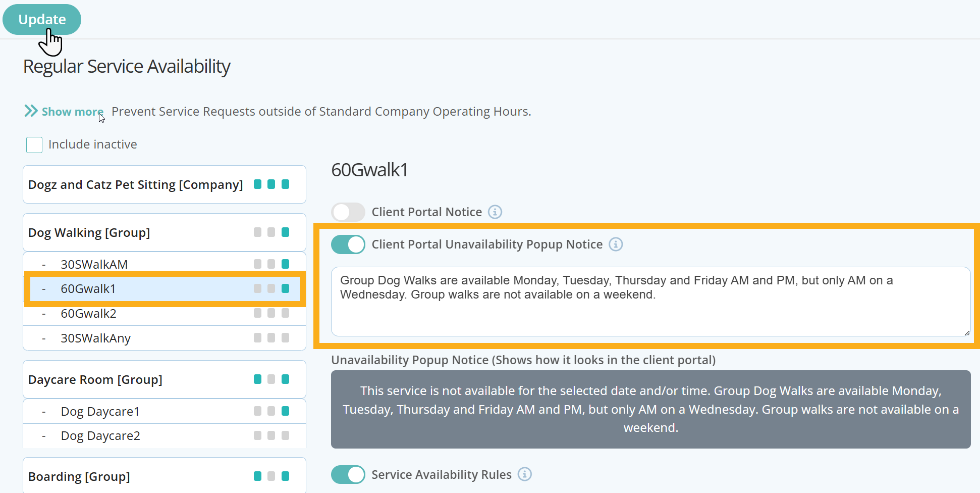980x493 pixels.
Task: Select Dog Daycare2 from the Daycare Room group
Action: click(100, 435)
